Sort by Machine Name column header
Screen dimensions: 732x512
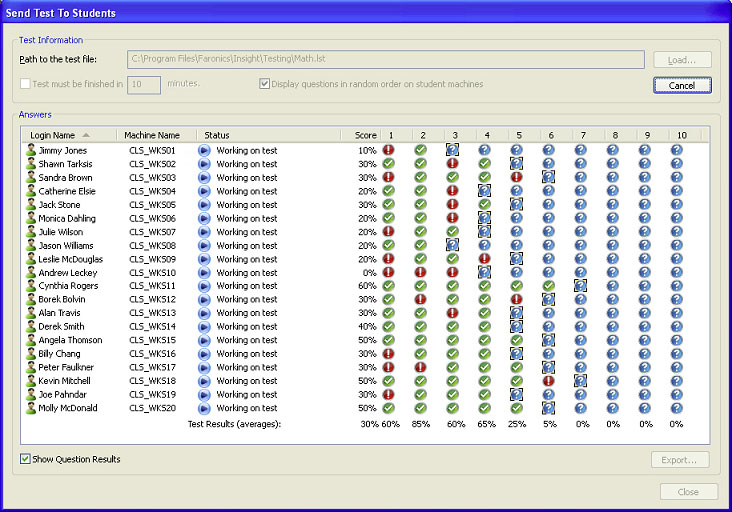point(156,135)
